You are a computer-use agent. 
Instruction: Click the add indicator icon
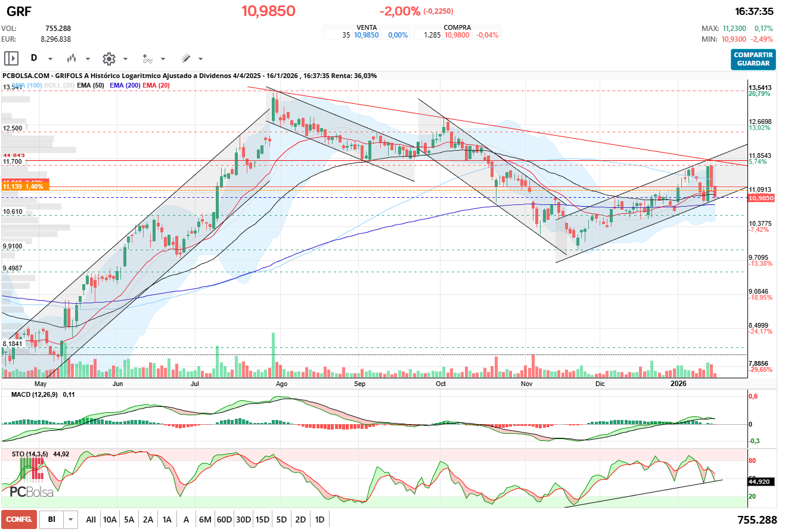coord(147,58)
